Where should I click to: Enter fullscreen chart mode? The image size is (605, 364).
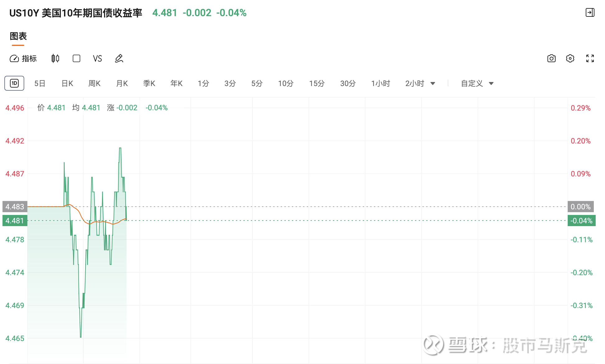click(x=590, y=58)
